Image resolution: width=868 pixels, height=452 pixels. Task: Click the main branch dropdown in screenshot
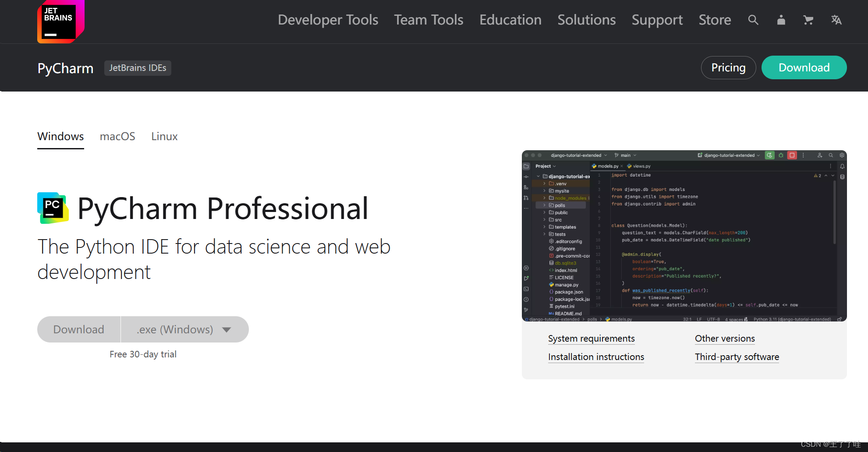pos(626,155)
